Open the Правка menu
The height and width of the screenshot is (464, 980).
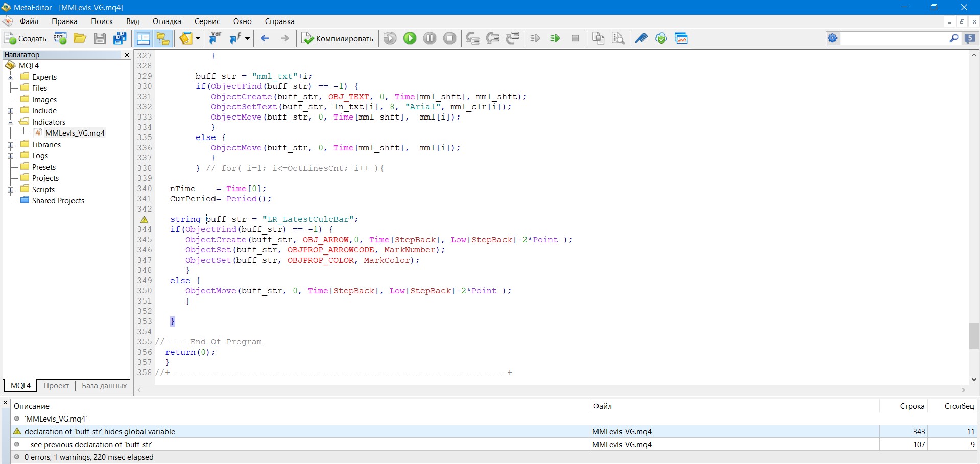[x=64, y=21]
